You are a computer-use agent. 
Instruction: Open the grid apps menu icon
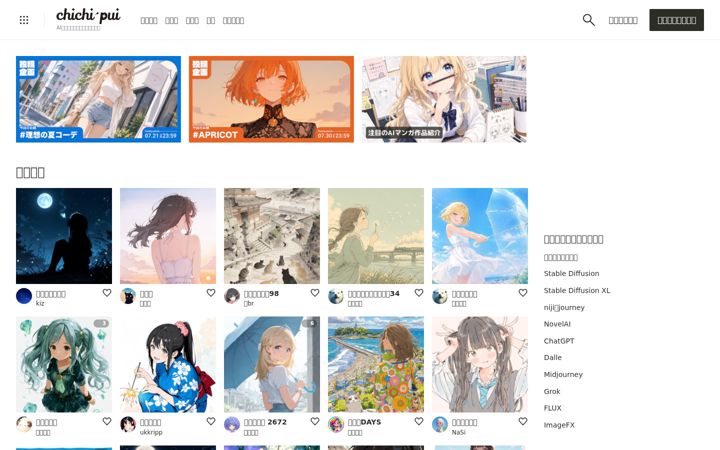coord(24,20)
